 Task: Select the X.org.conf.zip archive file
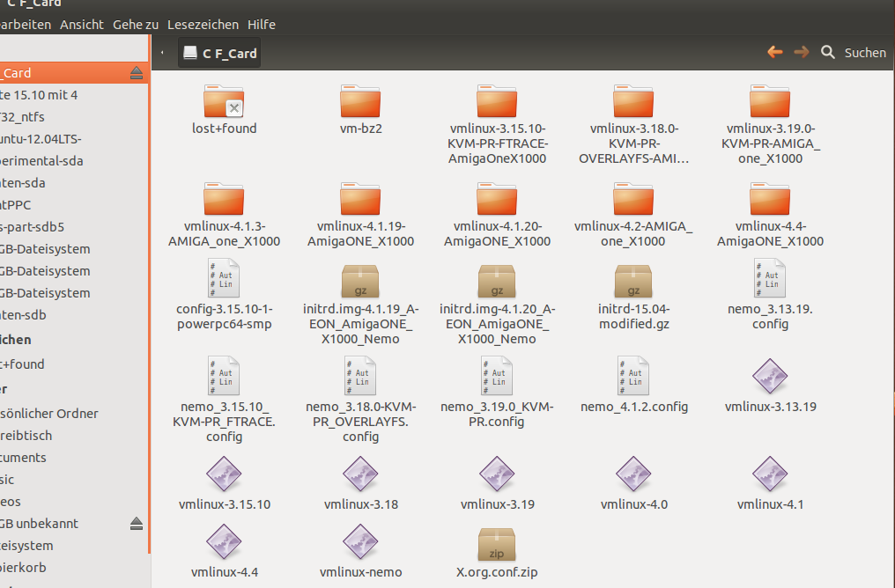pyautogui.click(x=497, y=546)
